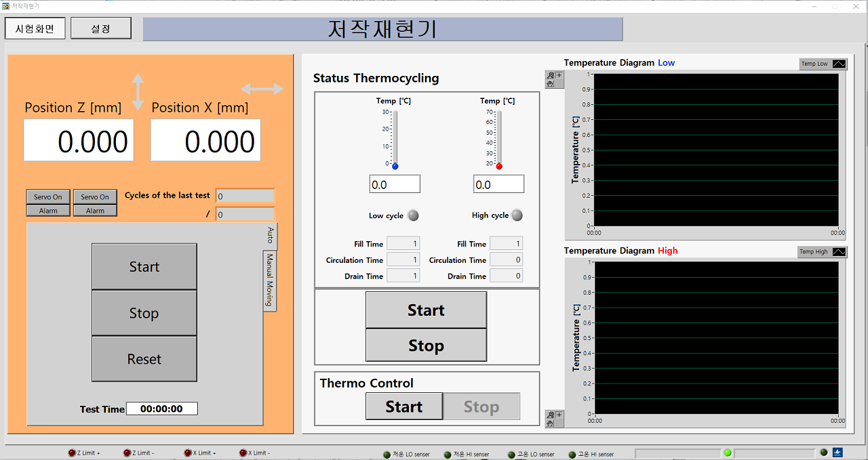Image resolution: width=868 pixels, height=460 pixels.
Task: Click Stop in the Auto tab panel
Action: pyautogui.click(x=144, y=313)
